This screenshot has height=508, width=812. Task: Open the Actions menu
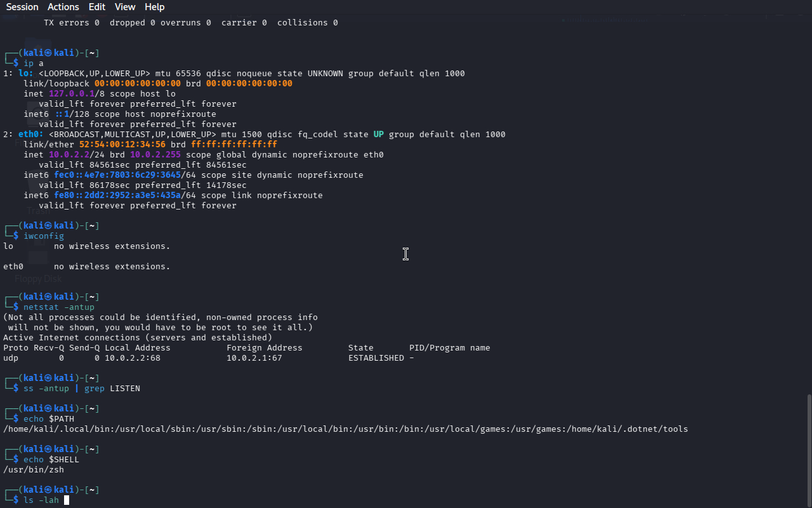[x=63, y=7]
